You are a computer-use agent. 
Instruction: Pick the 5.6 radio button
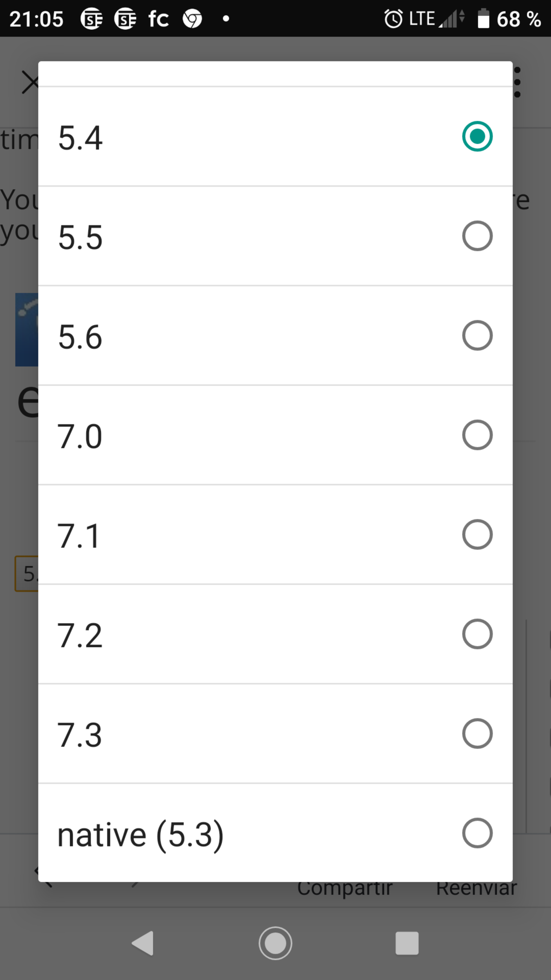(477, 336)
